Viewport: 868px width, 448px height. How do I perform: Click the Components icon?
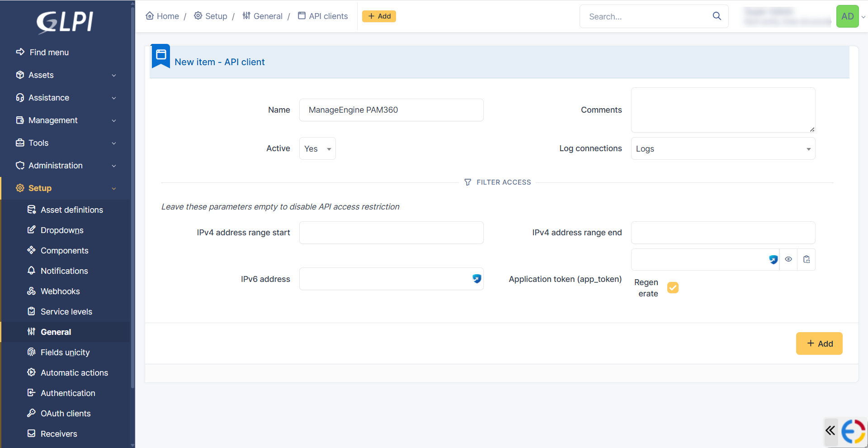point(31,250)
